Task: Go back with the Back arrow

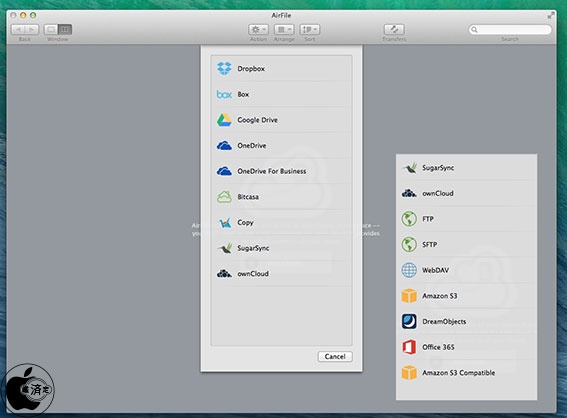Action: pyautogui.click(x=18, y=29)
